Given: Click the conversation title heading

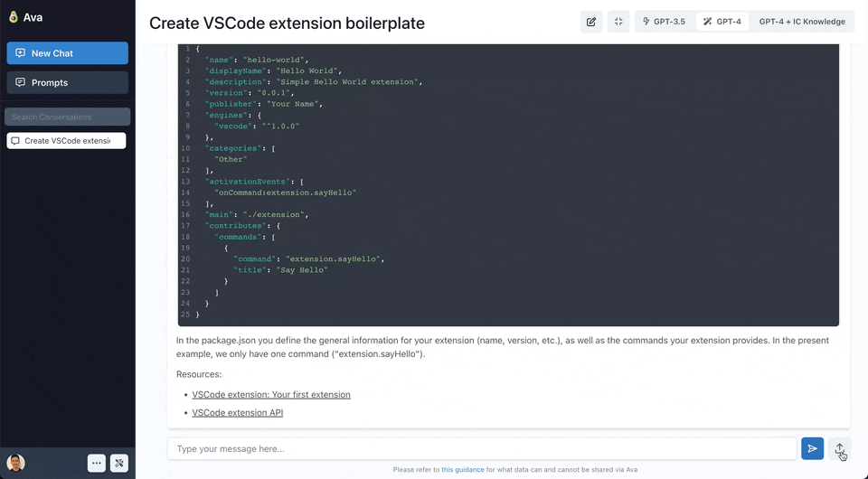Looking at the screenshot, I should (287, 23).
